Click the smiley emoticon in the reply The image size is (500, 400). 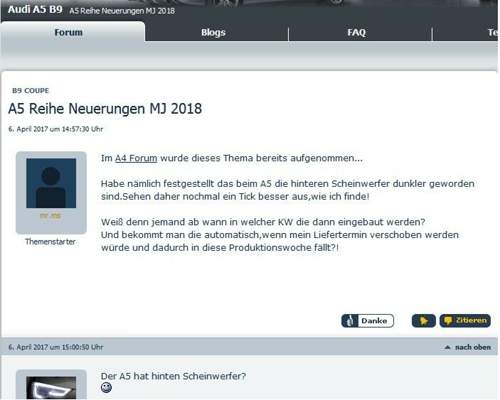click(106, 388)
